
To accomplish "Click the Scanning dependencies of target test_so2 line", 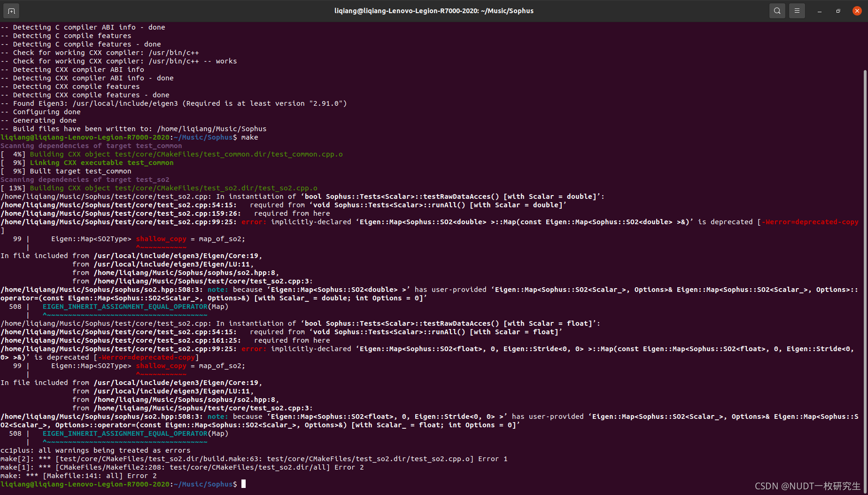I will tap(85, 179).
